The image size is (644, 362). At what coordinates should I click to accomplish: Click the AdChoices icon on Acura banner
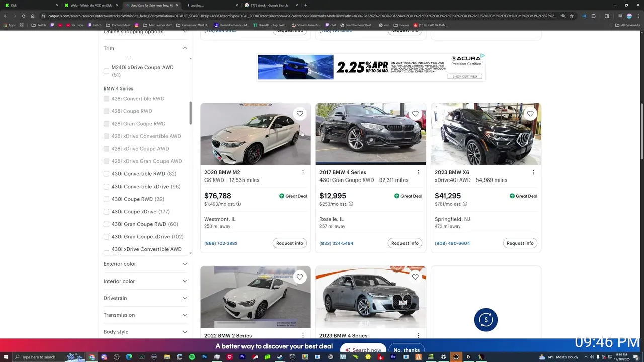pos(482,56)
